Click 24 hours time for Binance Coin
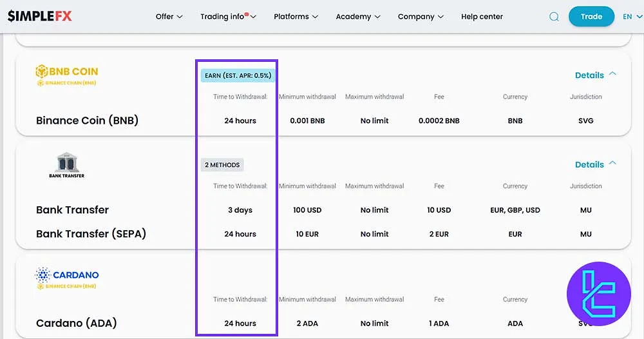Viewport: 644px width, 339px height. [x=240, y=121]
